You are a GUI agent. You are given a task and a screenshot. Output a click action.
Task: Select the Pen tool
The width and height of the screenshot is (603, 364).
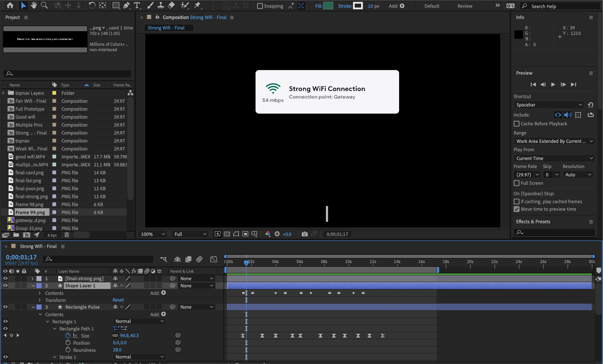(x=126, y=5)
